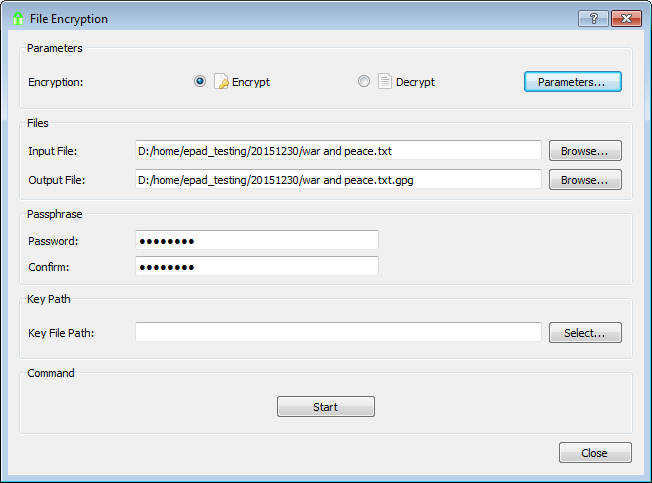The image size is (652, 483).
Task: Focus the Output File path field
Action: tap(338, 180)
